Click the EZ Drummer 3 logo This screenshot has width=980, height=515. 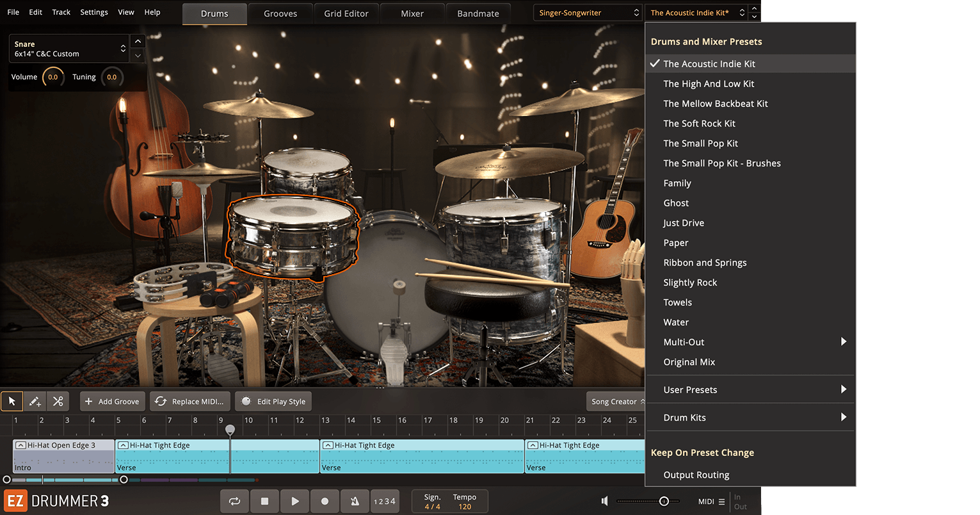coord(57,500)
